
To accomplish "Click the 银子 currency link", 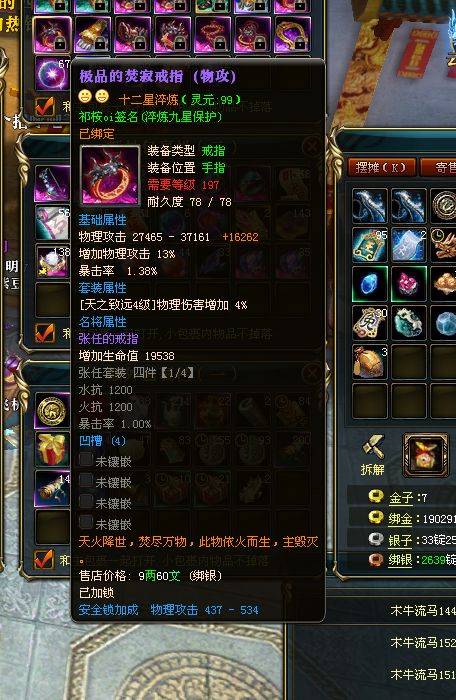I will point(400,540).
